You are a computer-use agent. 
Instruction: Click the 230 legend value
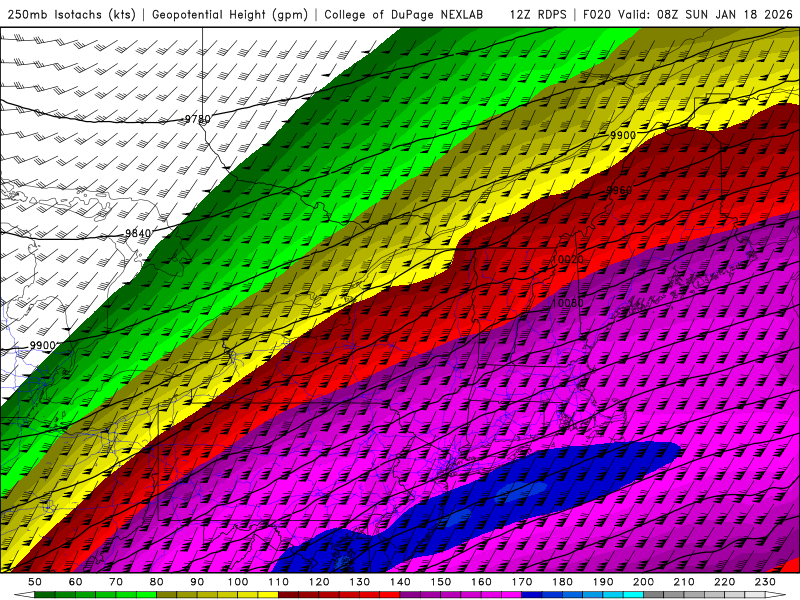765,582
